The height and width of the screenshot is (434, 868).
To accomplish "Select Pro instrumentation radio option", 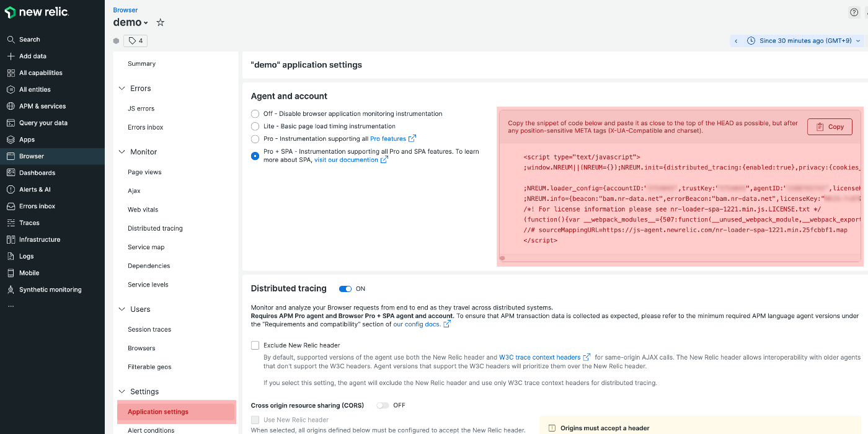I will 255,139.
